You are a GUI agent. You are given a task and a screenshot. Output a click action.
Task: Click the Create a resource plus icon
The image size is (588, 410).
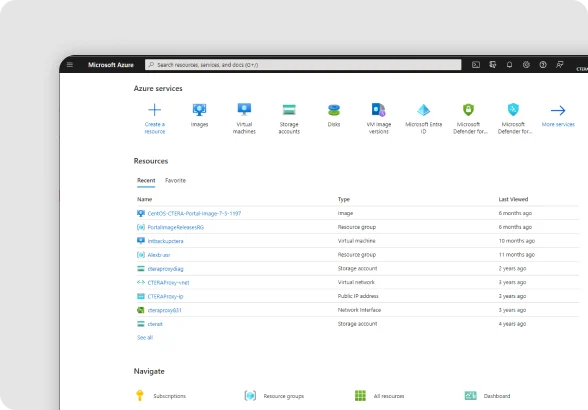click(x=154, y=110)
